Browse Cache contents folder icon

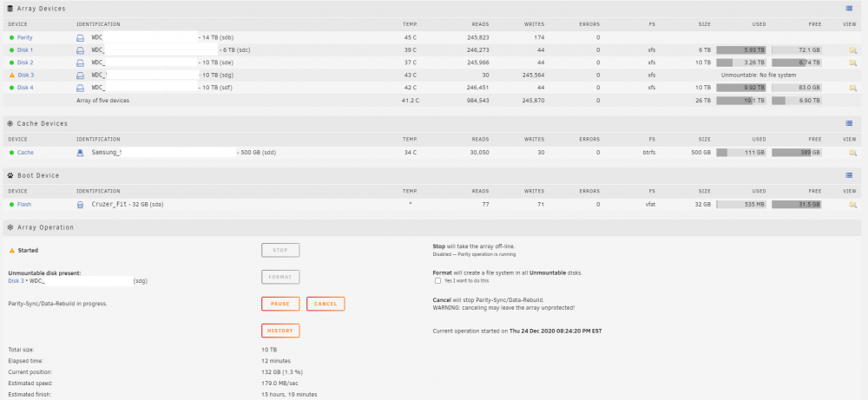click(x=852, y=152)
